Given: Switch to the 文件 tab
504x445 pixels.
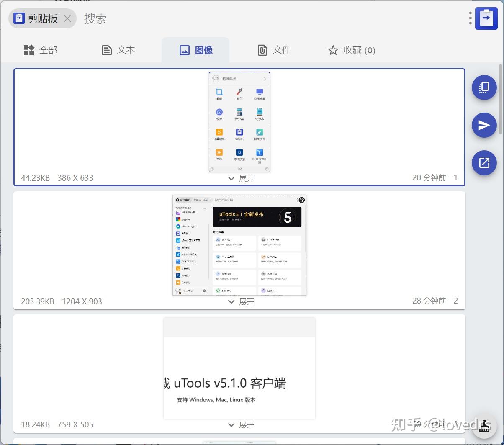Looking at the screenshot, I should pos(274,50).
